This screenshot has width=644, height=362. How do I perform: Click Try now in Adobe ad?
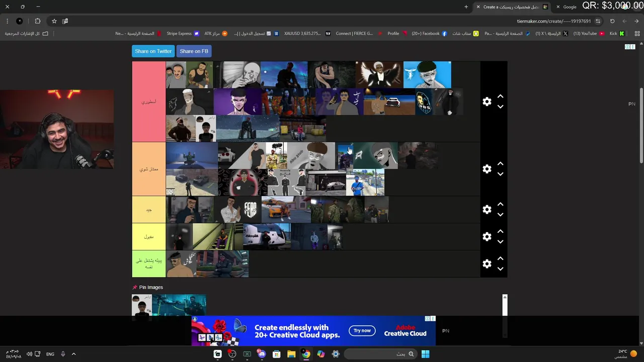tap(362, 331)
